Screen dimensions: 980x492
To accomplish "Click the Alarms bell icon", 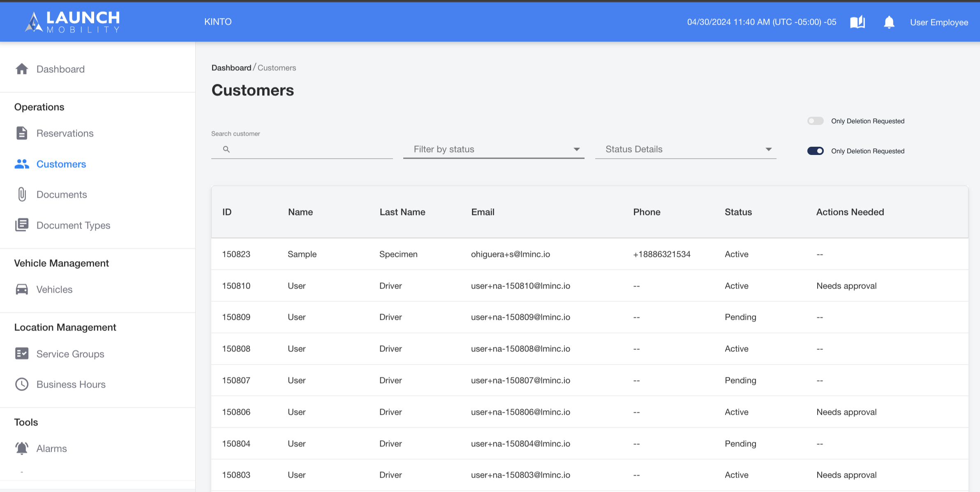I will coord(22,448).
